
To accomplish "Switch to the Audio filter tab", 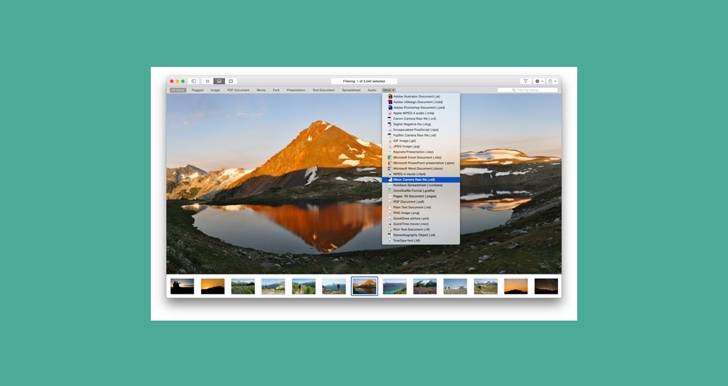I will (x=372, y=90).
